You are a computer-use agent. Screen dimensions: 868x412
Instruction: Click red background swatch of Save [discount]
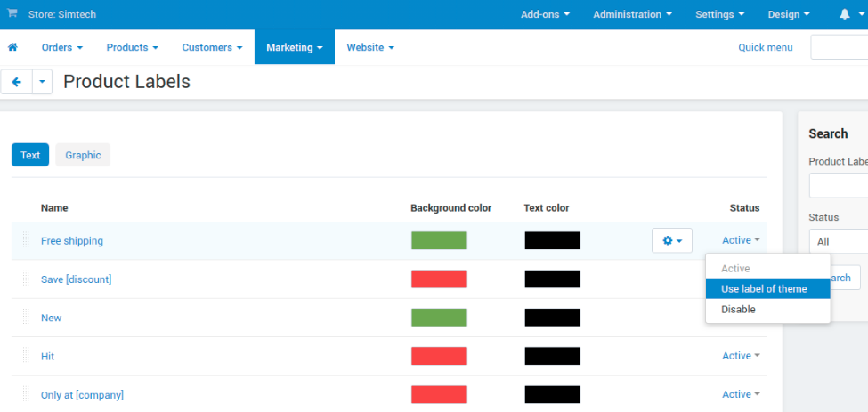[x=439, y=279]
